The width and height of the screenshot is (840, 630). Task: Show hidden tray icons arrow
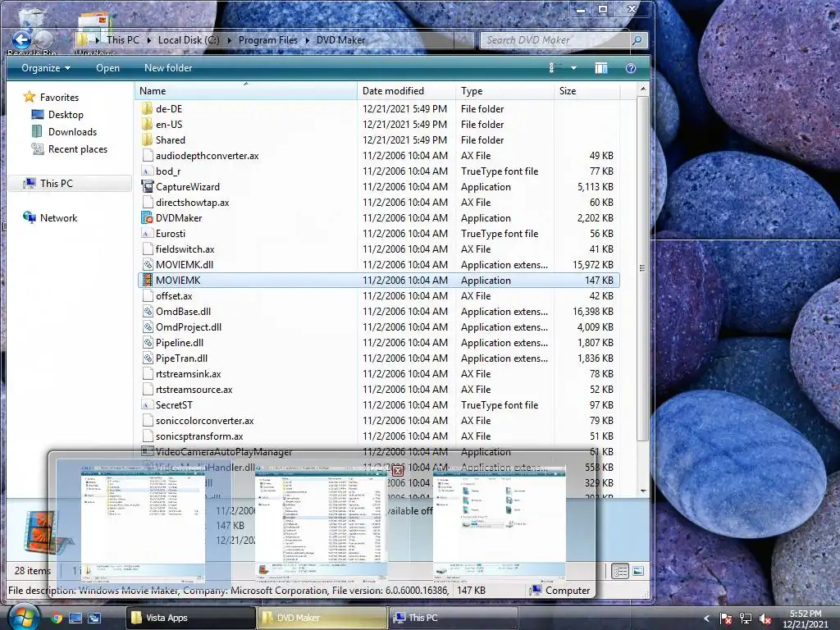tap(706, 619)
